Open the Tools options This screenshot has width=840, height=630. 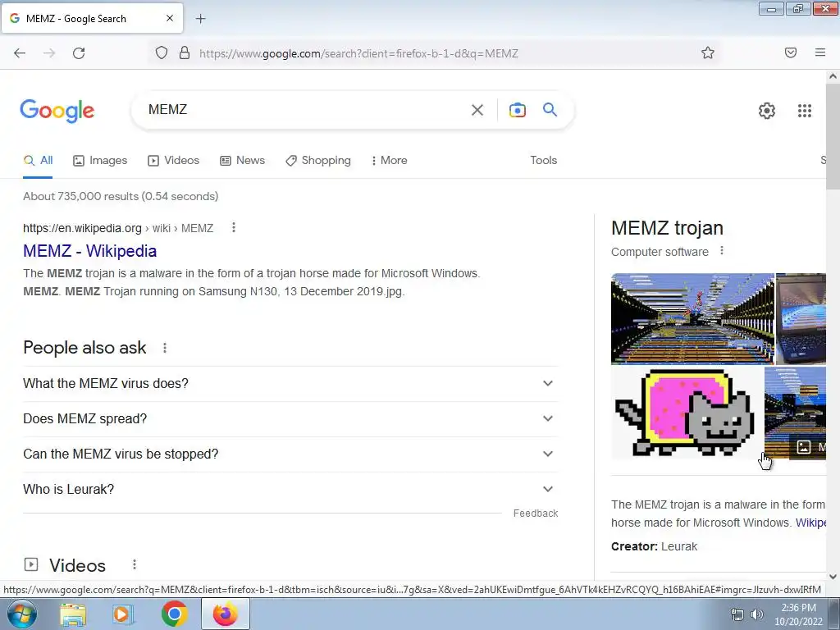coord(543,160)
